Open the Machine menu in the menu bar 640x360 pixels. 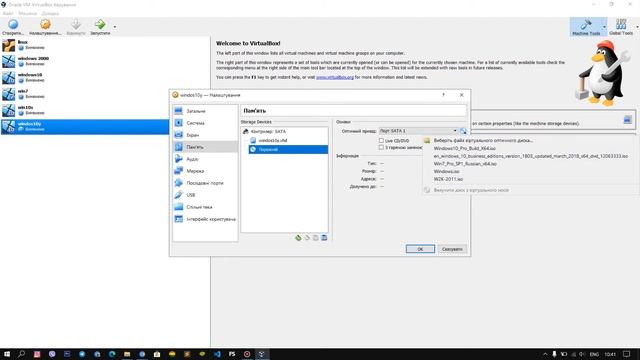point(27,13)
